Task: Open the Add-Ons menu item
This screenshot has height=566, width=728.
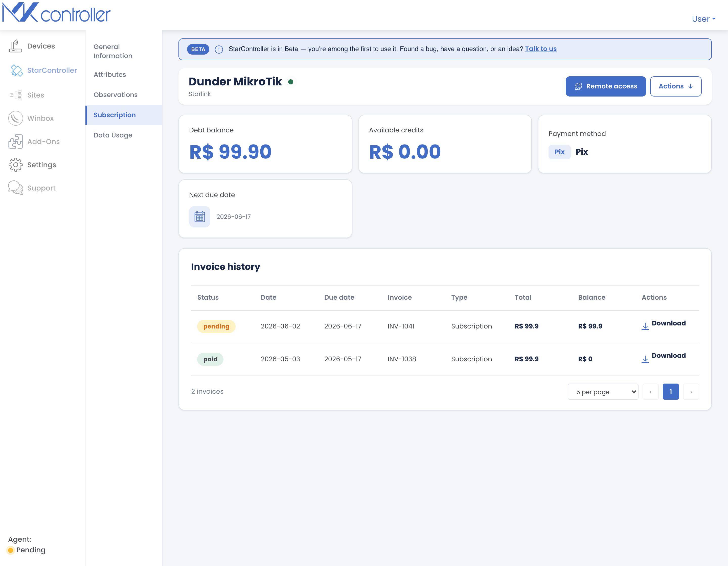Action: [44, 141]
